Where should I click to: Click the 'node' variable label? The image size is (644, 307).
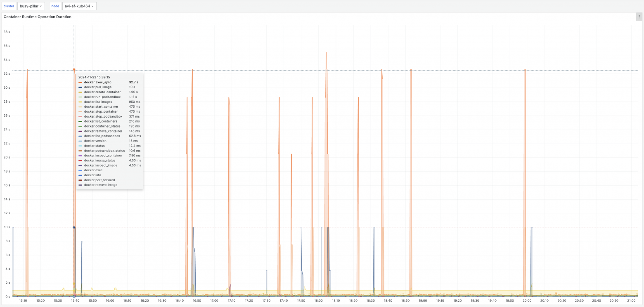pos(55,6)
